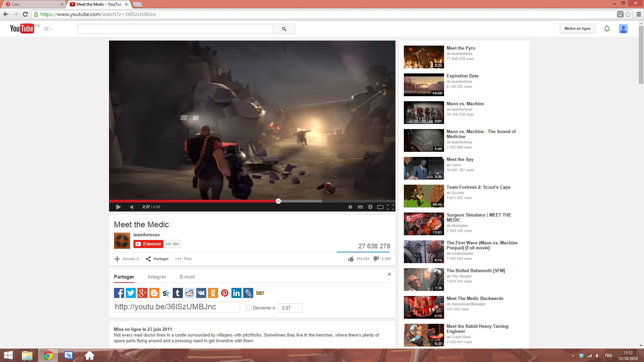The width and height of the screenshot is (644, 362).
Task: Share via the hi5 icon
Action: (x=260, y=293)
